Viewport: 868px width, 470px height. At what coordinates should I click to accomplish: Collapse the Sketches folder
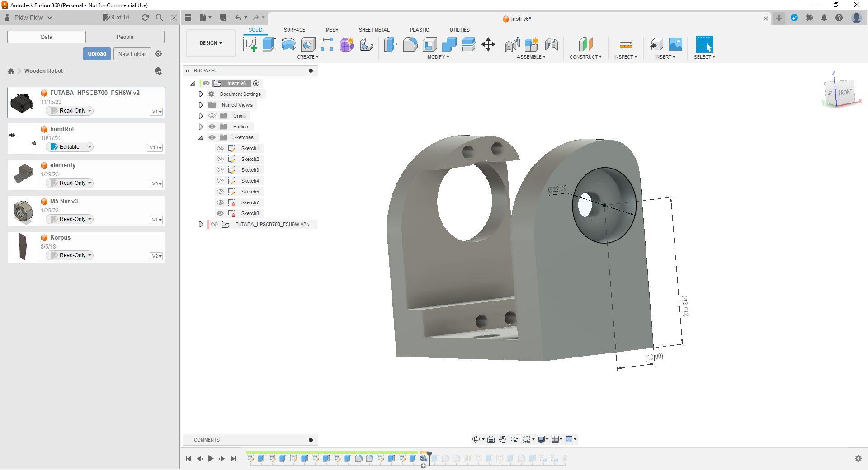click(x=201, y=137)
